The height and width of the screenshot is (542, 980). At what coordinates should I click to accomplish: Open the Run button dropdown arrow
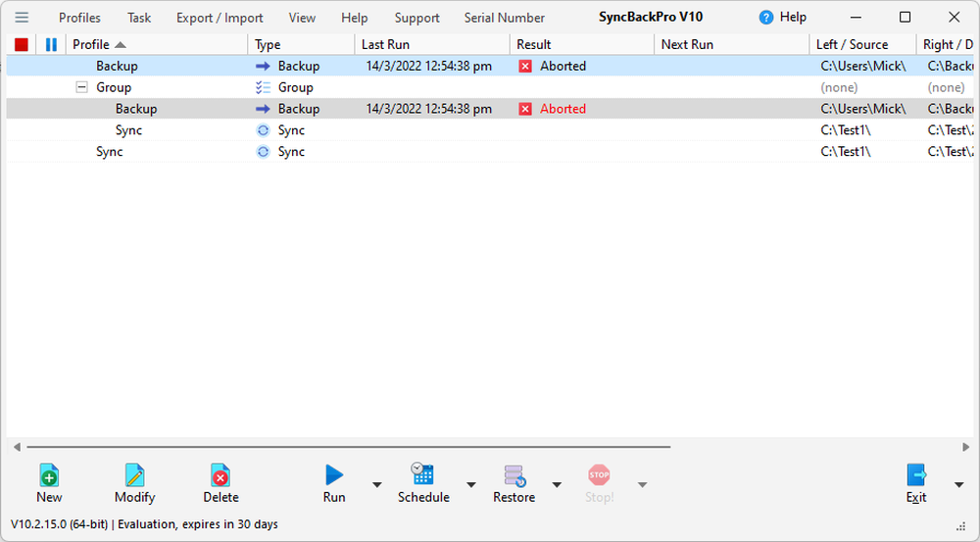[377, 484]
